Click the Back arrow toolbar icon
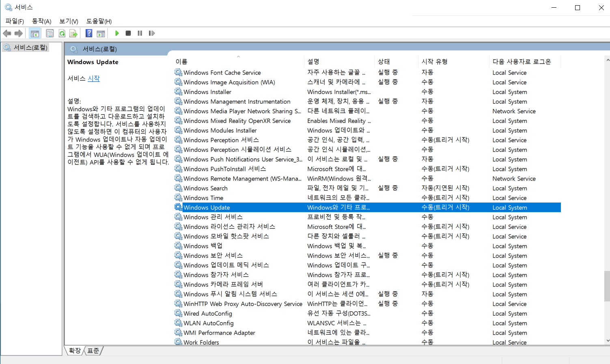Viewport: 610px width, 364px height. pyautogui.click(x=7, y=33)
